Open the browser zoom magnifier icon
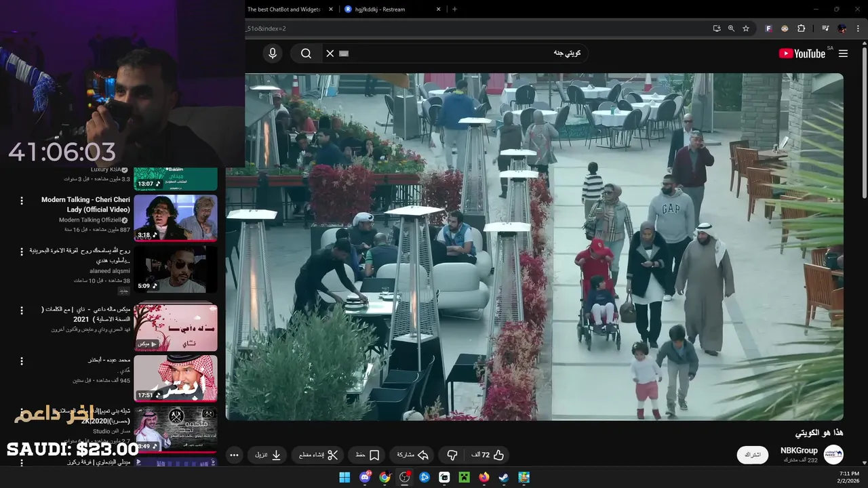Screen dimensions: 868x488 pos(731,28)
